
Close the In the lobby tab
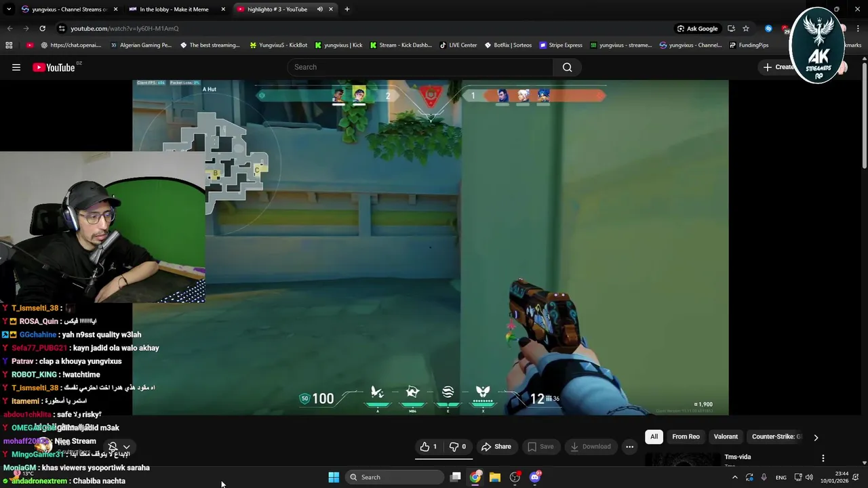[x=223, y=9]
